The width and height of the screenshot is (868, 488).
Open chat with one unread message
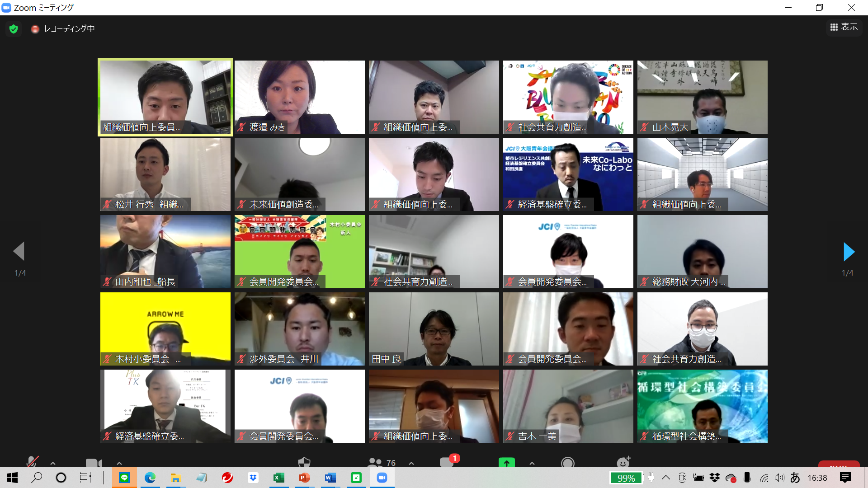(x=448, y=462)
